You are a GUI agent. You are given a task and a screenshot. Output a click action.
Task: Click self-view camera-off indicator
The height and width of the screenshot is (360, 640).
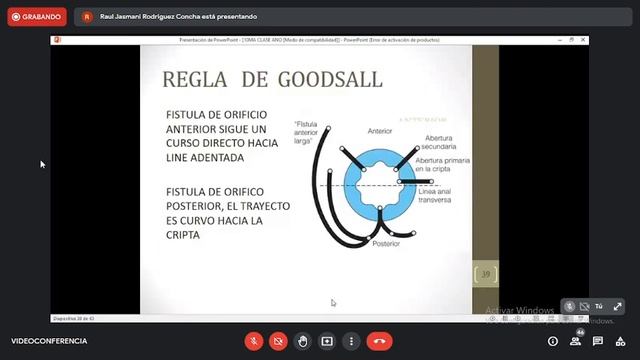(x=584, y=307)
